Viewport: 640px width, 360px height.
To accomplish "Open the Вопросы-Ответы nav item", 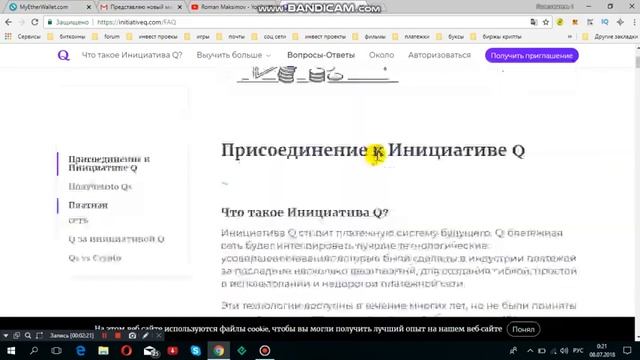I will [321, 55].
